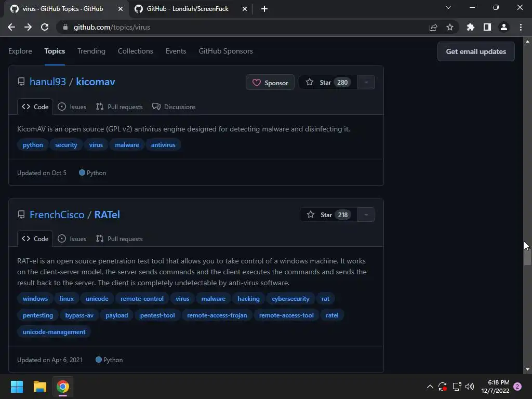Click the remote-control topic tag
The width and height of the screenshot is (532, 399).
tap(142, 299)
